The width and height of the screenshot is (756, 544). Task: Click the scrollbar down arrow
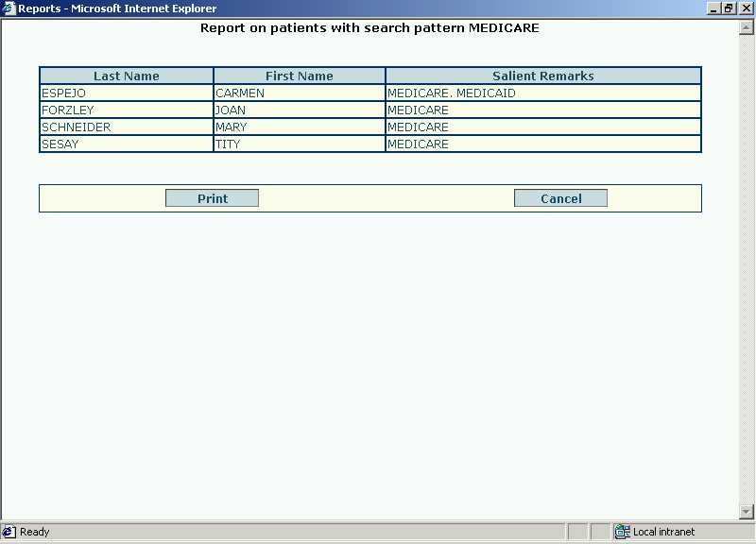747,511
